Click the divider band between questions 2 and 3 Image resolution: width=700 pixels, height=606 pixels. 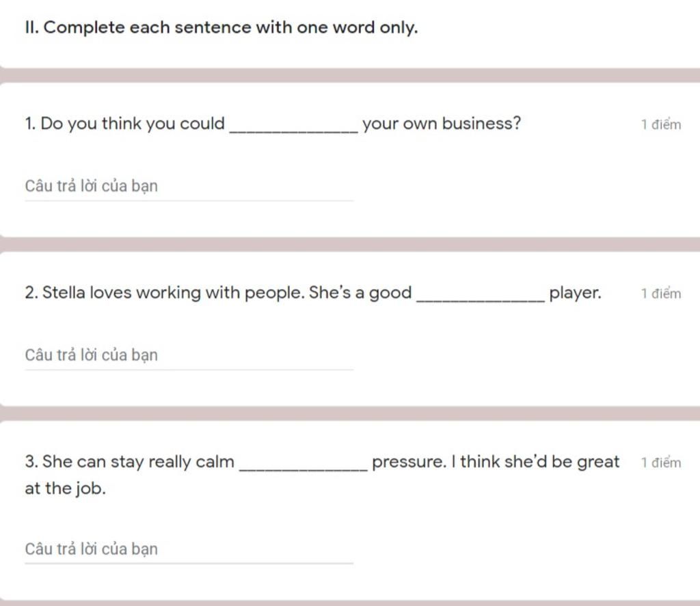[x=350, y=413]
